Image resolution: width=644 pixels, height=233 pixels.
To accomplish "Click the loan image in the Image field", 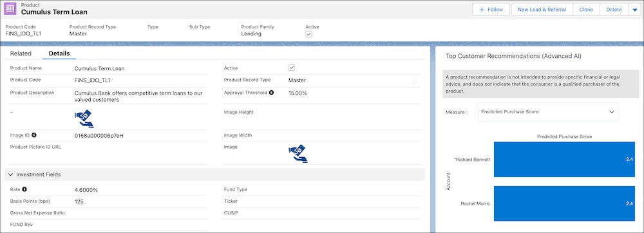I will (298, 154).
